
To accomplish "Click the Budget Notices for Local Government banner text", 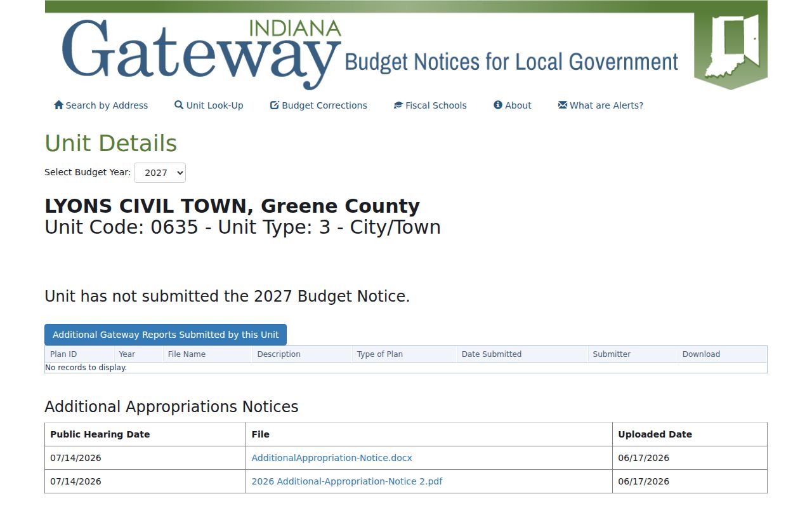I will [511, 62].
